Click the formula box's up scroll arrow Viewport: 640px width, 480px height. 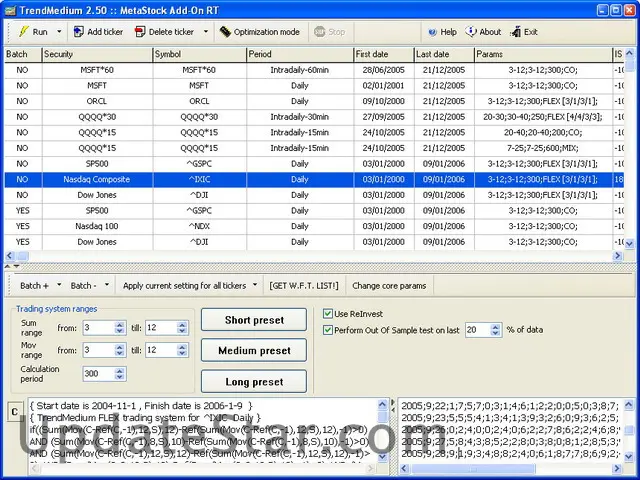(x=382, y=404)
